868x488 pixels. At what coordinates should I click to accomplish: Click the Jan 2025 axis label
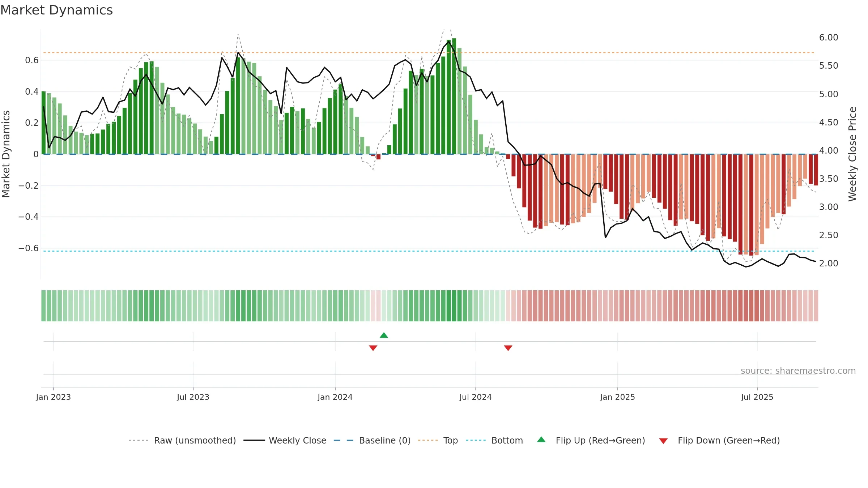tap(617, 397)
